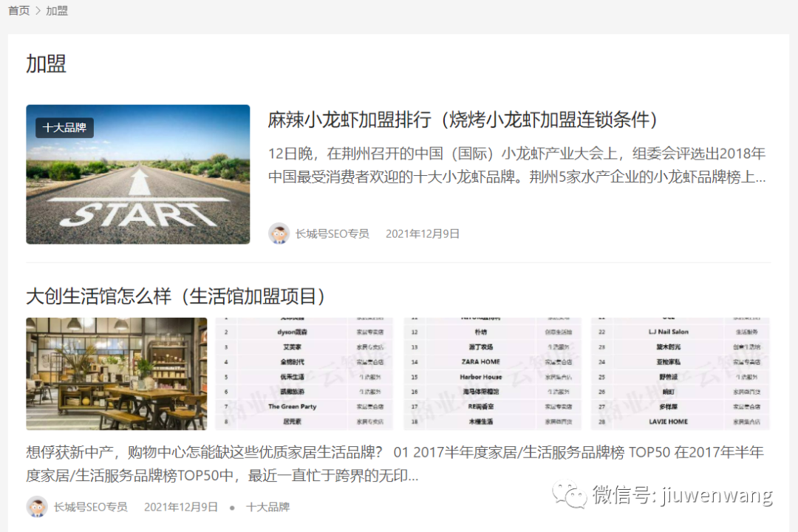Click 加盟 in the breadcrumb trail
Screen dimensions: 798x532
pyautogui.click(x=55, y=10)
